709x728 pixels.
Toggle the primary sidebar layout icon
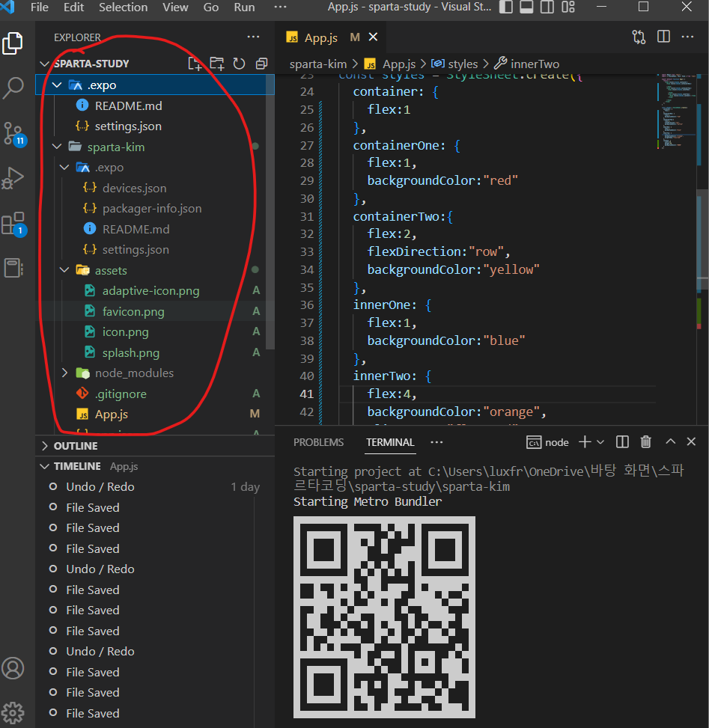pyautogui.click(x=506, y=7)
